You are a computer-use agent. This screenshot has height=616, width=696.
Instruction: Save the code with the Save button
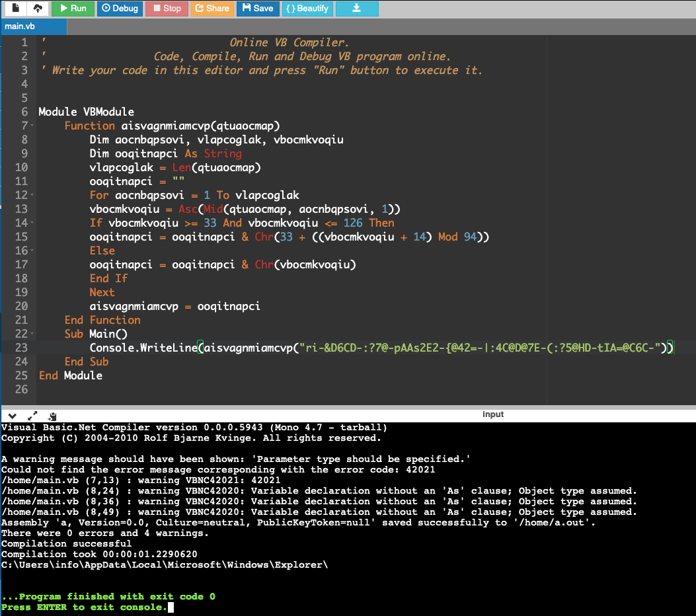coord(257,9)
